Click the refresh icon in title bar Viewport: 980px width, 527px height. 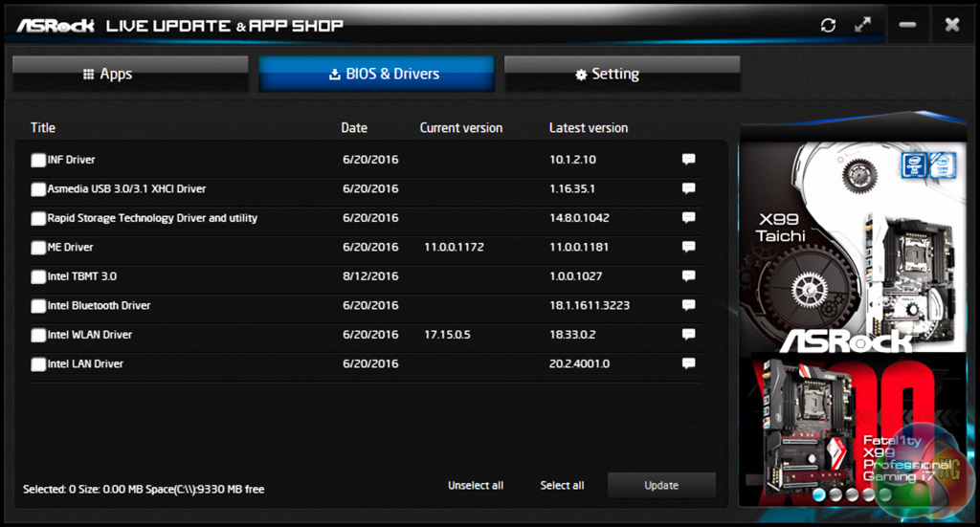coord(828,25)
